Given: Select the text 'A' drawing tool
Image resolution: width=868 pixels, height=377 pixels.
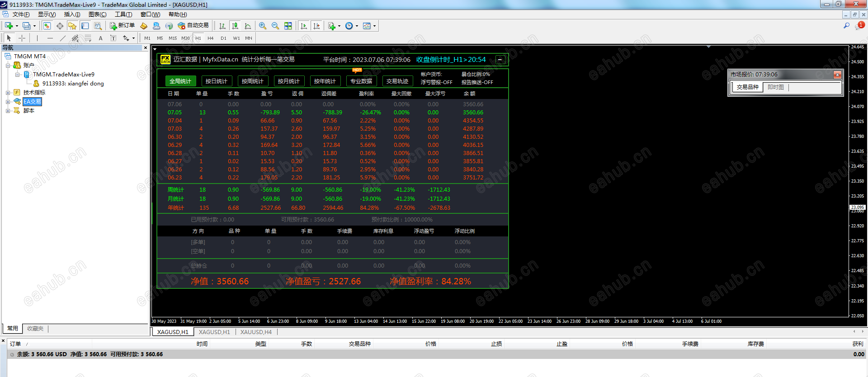Looking at the screenshot, I should 100,38.
